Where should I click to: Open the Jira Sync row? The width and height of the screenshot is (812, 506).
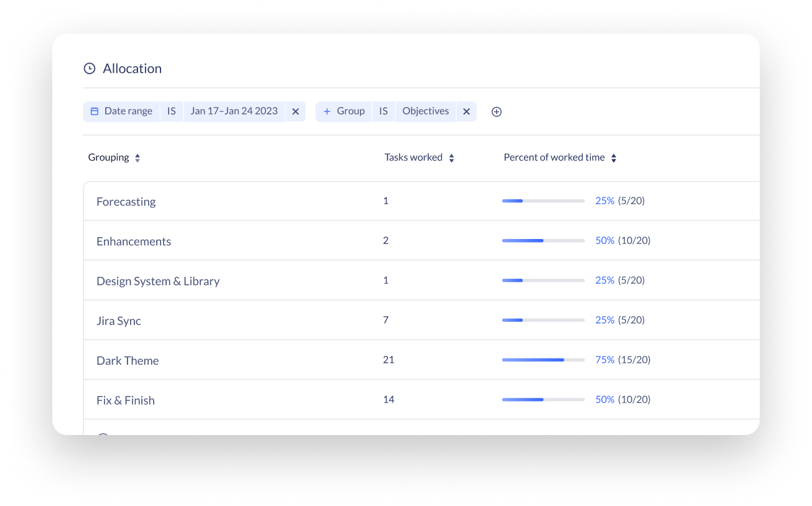tap(422, 321)
